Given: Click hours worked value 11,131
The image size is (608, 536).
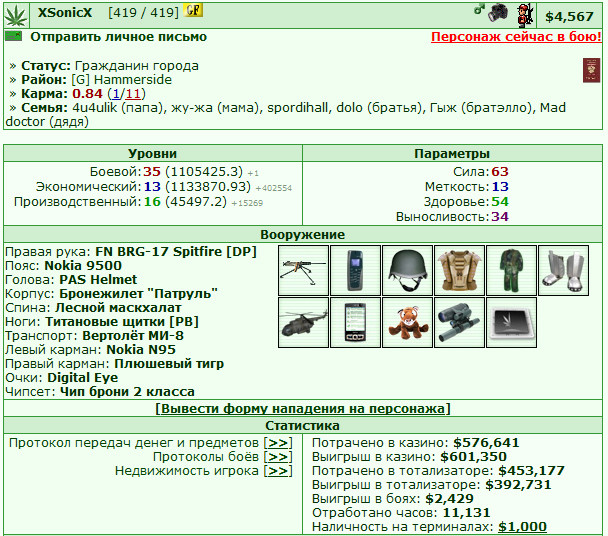Looking at the screenshot, I should pyautogui.click(x=466, y=512).
